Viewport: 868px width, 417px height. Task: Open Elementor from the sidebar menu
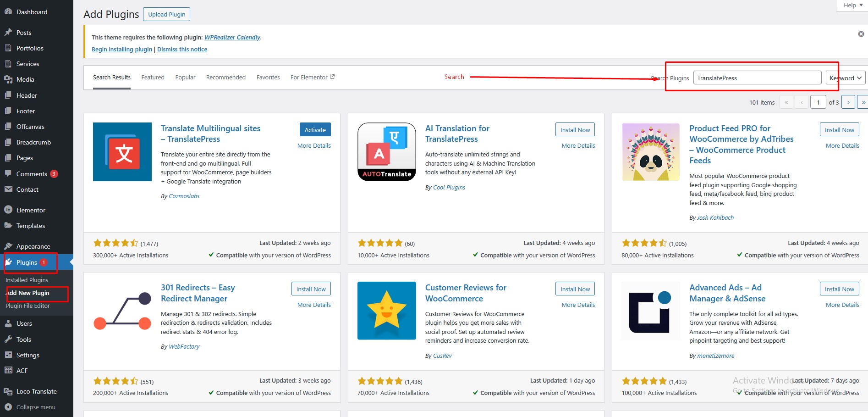pyautogui.click(x=31, y=210)
